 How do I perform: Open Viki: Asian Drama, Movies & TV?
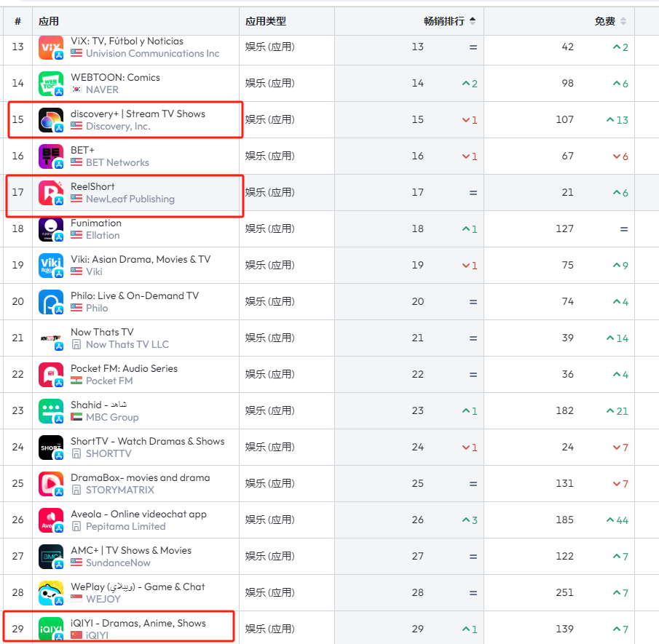tap(141, 259)
